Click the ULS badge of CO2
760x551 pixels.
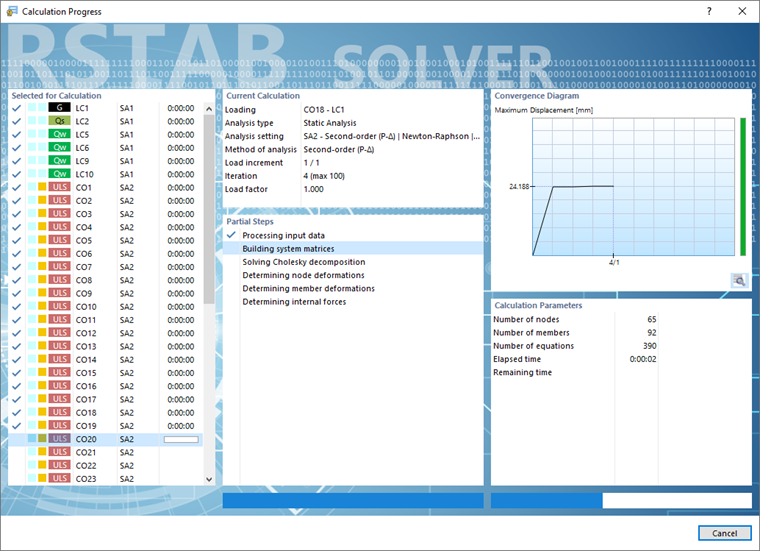[59, 200]
